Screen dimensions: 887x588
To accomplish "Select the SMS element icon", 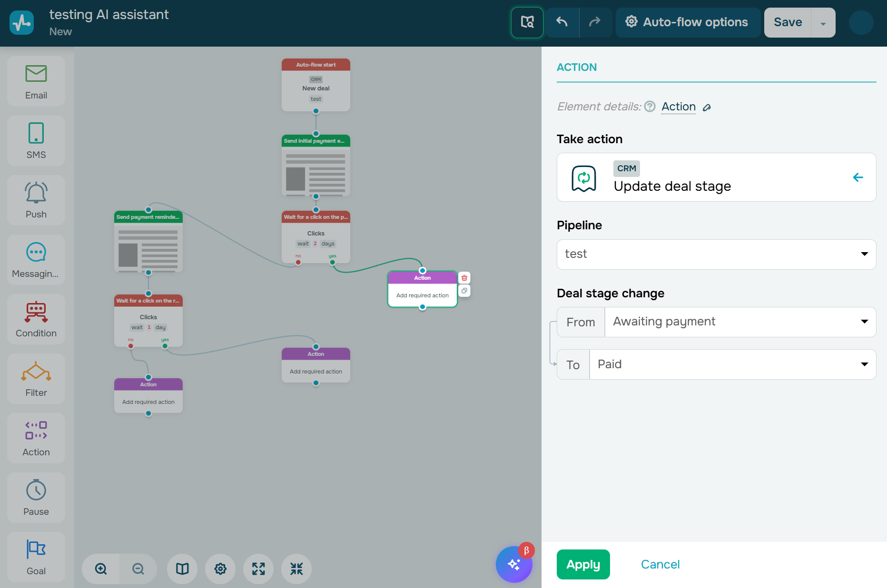I will point(36,141).
